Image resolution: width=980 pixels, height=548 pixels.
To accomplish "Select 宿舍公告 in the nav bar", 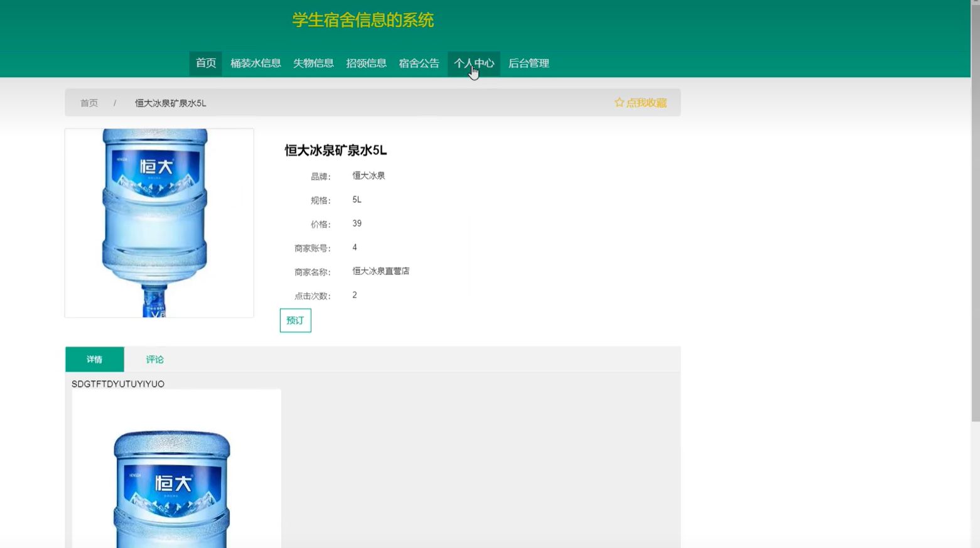I will (419, 63).
